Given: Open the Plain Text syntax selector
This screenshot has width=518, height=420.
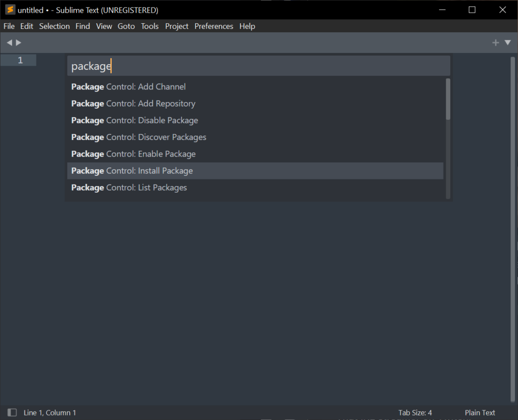Looking at the screenshot, I should [x=480, y=413].
